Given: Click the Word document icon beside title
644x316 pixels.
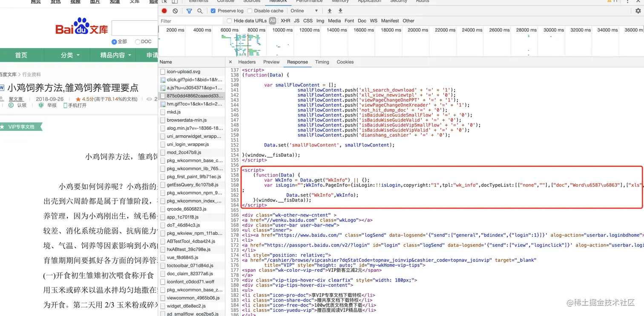Looking at the screenshot, I should coord(2,88).
